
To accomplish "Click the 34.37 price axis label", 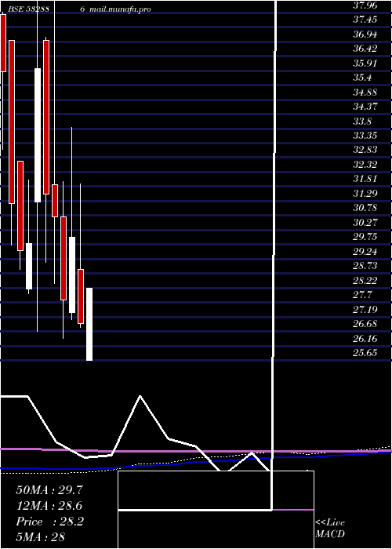I will point(365,107).
